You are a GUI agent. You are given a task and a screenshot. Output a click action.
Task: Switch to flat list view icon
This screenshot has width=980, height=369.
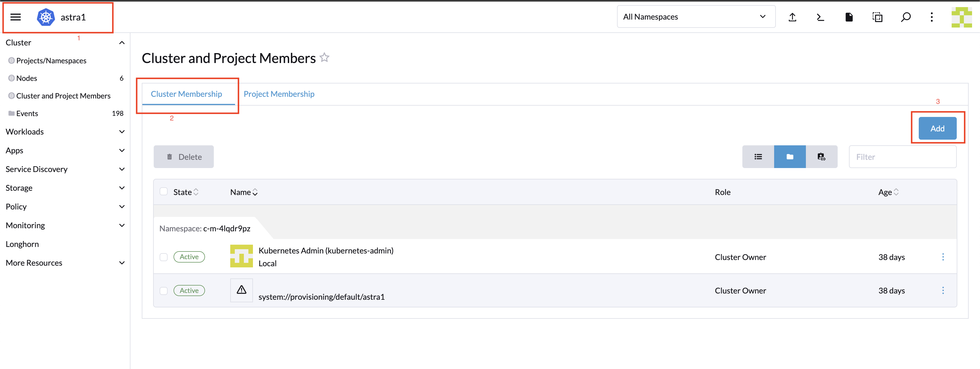(758, 156)
